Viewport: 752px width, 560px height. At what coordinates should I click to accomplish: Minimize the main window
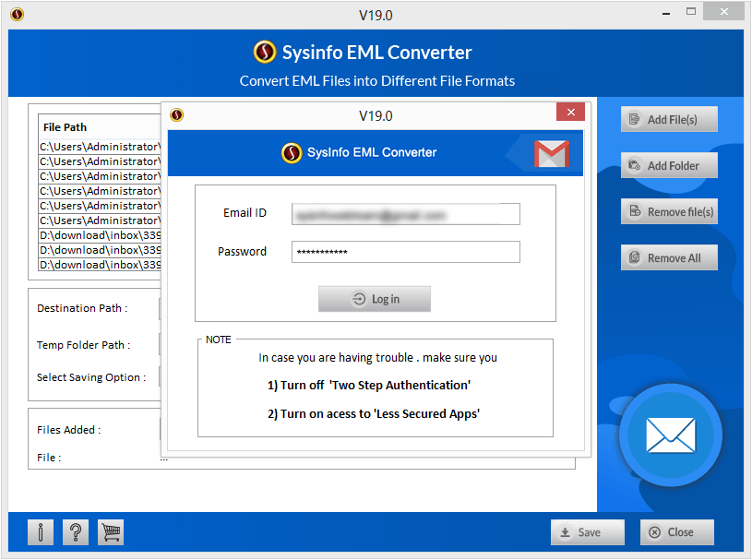click(x=665, y=13)
